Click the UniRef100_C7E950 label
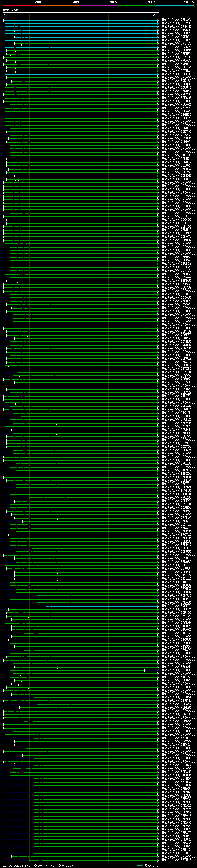The height and width of the screenshot is (868, 197). click(x=176, y=789)
